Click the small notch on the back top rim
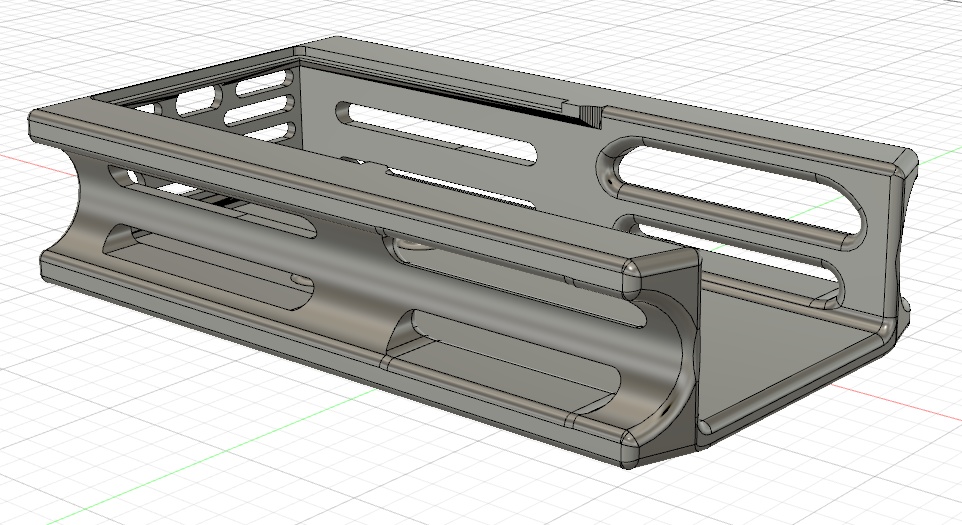962x525 pixels. click(x=591, y=115)
